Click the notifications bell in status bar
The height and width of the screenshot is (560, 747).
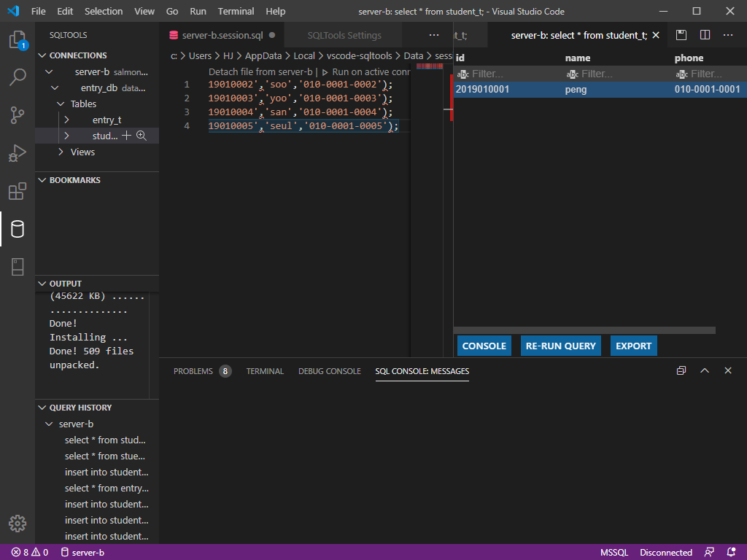pyautogui.click(x=732, y=553)
